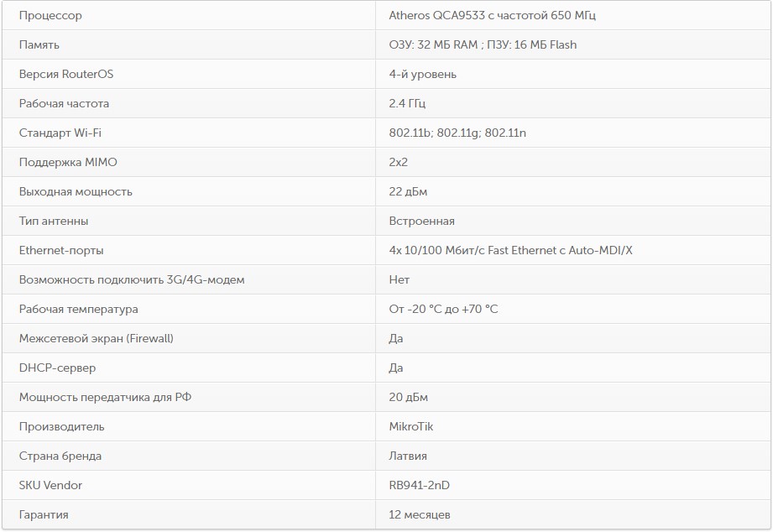Select the 802.11b; 802.11g; 802.11n value
Screen dimensions: 773x532
(x=457, y=133)
